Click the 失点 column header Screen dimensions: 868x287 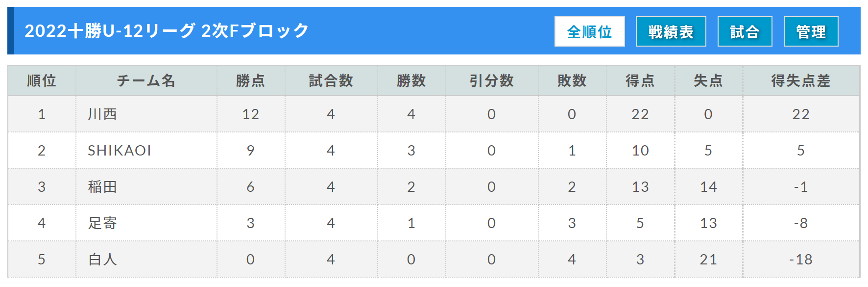(x=708, y=81)
